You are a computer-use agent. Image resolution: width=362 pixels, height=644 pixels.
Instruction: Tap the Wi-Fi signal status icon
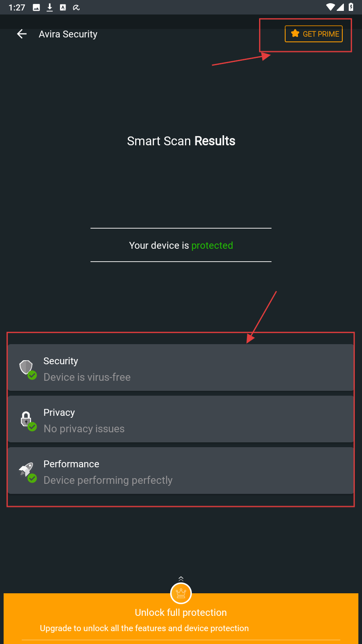pos(330,7)
